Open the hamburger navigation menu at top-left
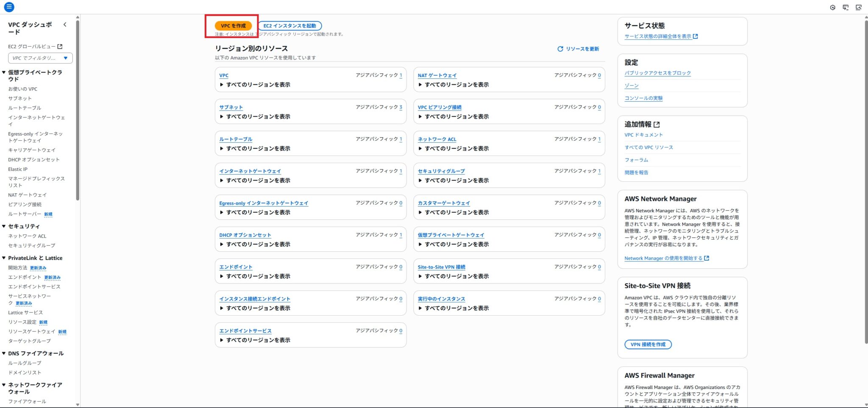Viewport: 868px width, 408px height. (x=9, y=7)
